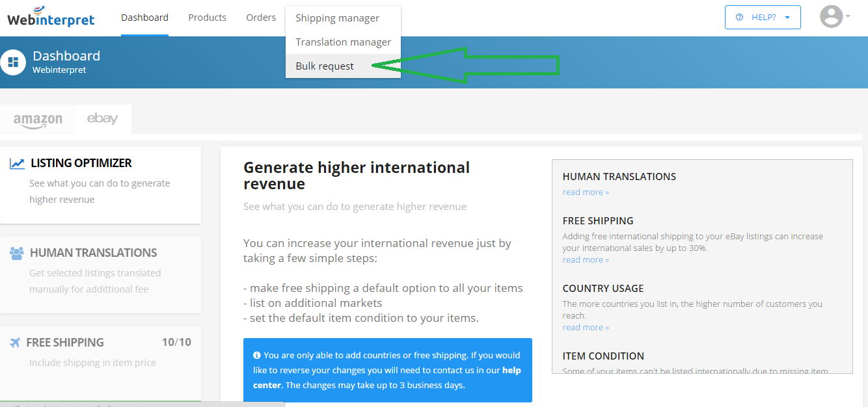The image size is (868, 407).
Task: Click read more under Human Translations
Action: point(586,192)
